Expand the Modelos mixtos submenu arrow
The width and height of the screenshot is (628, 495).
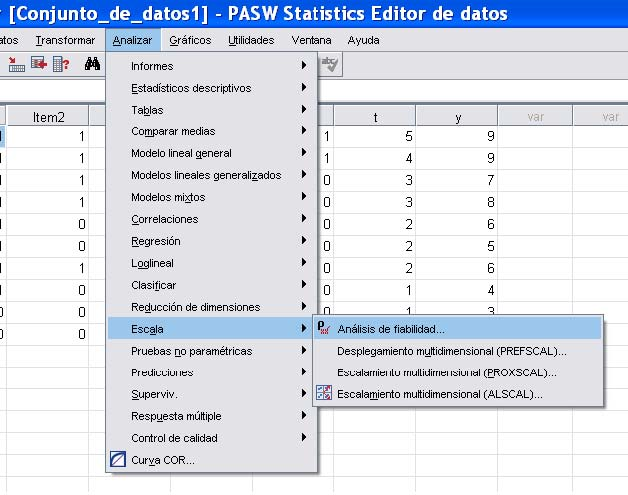(304, 196)
